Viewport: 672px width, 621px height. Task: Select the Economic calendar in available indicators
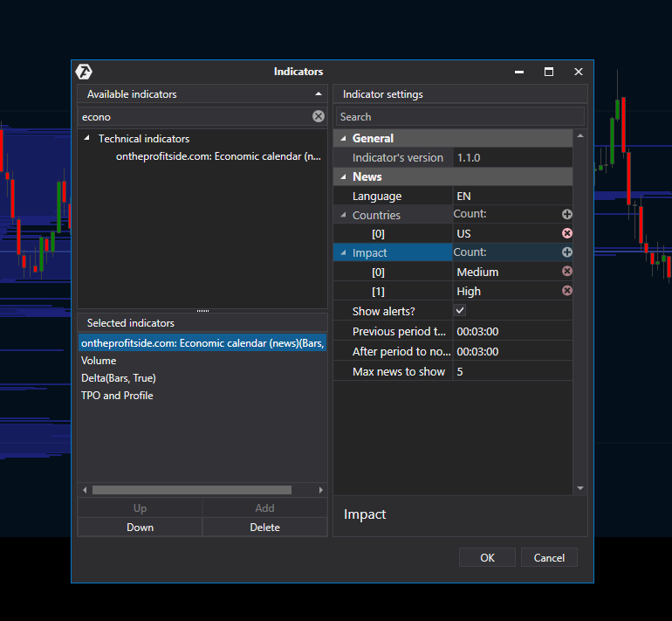click(218, 156)
